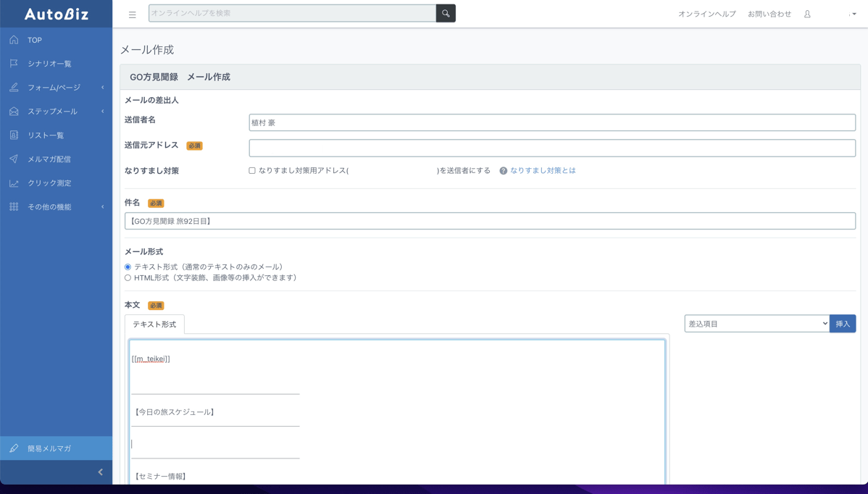
Task: Click inside the 本文 text area
Action: pyautogui.click(x=397, y=412)
